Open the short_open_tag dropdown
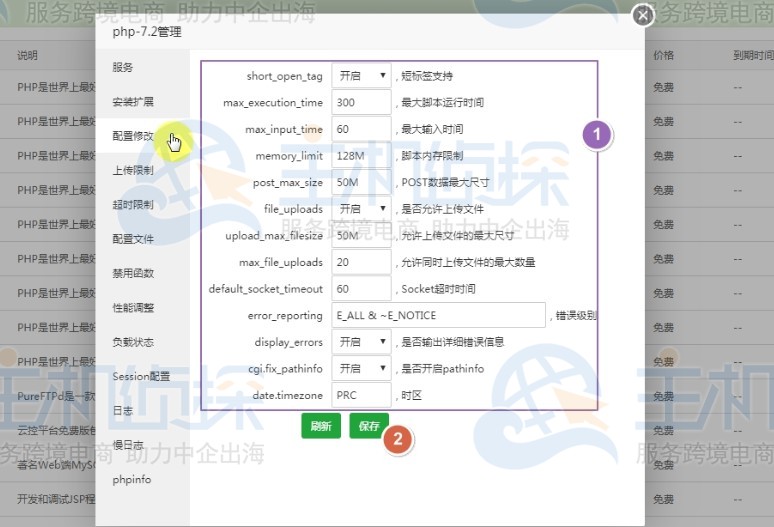The image size is (774, 527). (x=361, y=76)
